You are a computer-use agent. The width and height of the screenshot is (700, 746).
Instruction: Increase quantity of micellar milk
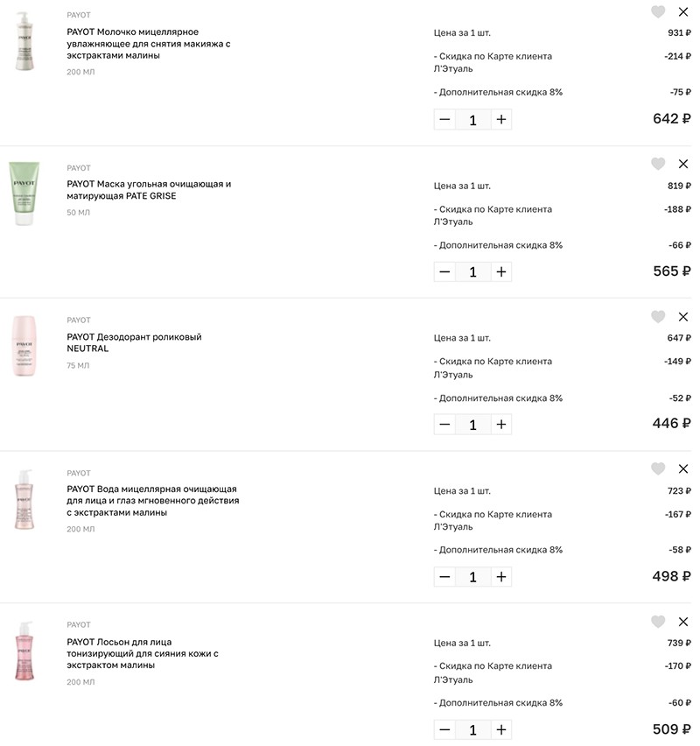[x=501, y=119]
